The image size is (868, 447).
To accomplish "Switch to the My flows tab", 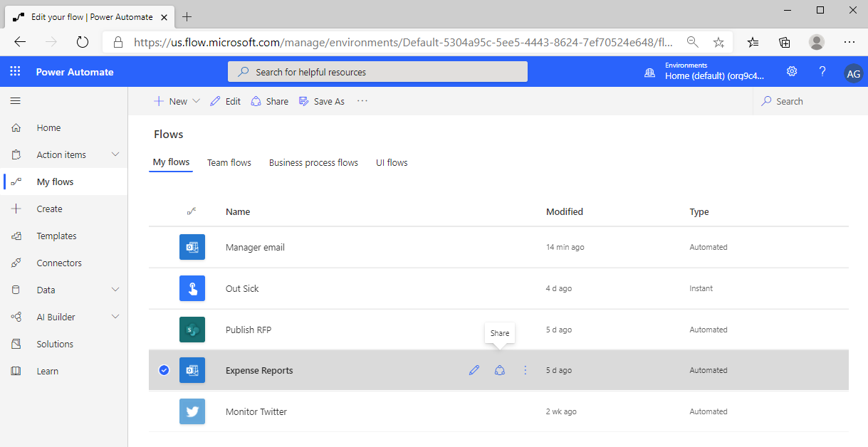I will pyautogui.click(x=172, y=162).
